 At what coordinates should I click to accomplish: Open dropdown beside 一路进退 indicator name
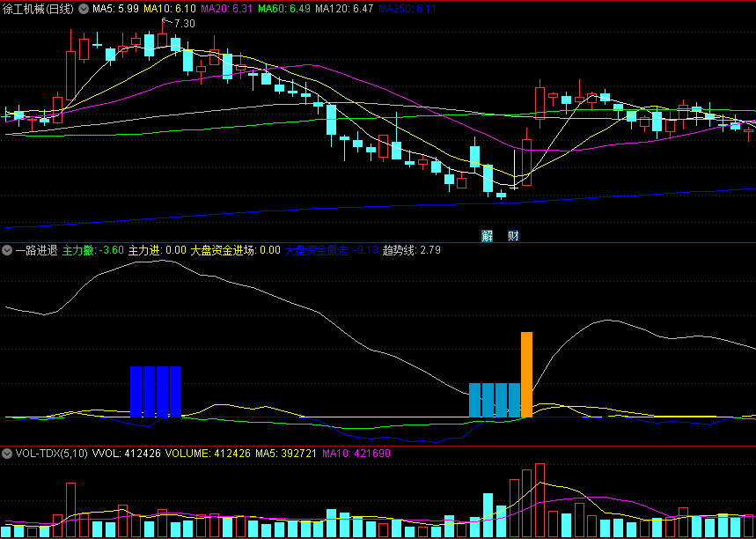point(7,250)
